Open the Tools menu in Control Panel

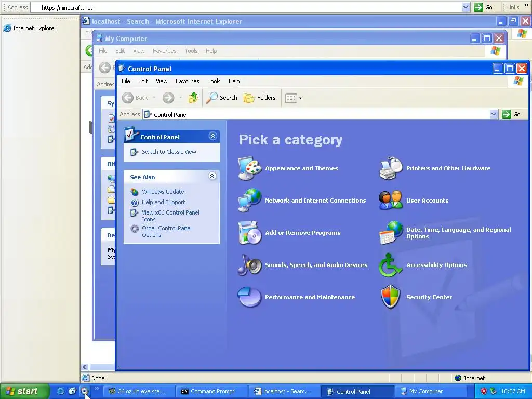[214, 81]
